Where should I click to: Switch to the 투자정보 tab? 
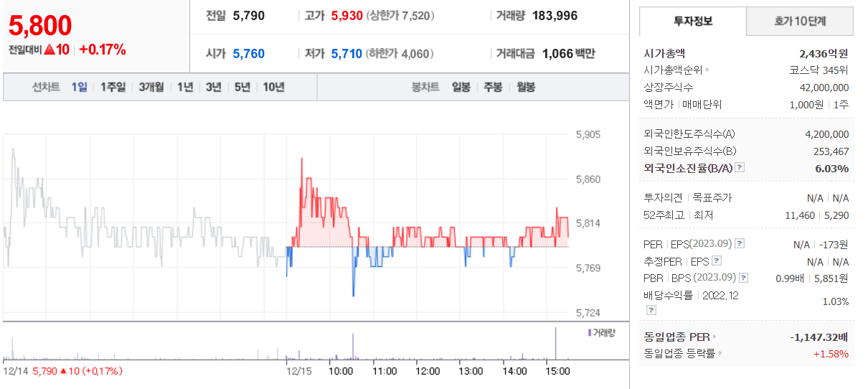coord(693,22)
